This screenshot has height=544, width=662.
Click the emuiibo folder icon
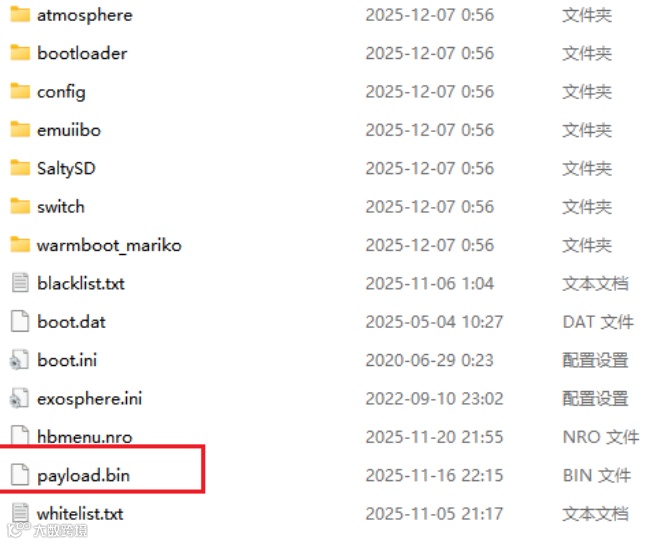(x=20, y=130)
